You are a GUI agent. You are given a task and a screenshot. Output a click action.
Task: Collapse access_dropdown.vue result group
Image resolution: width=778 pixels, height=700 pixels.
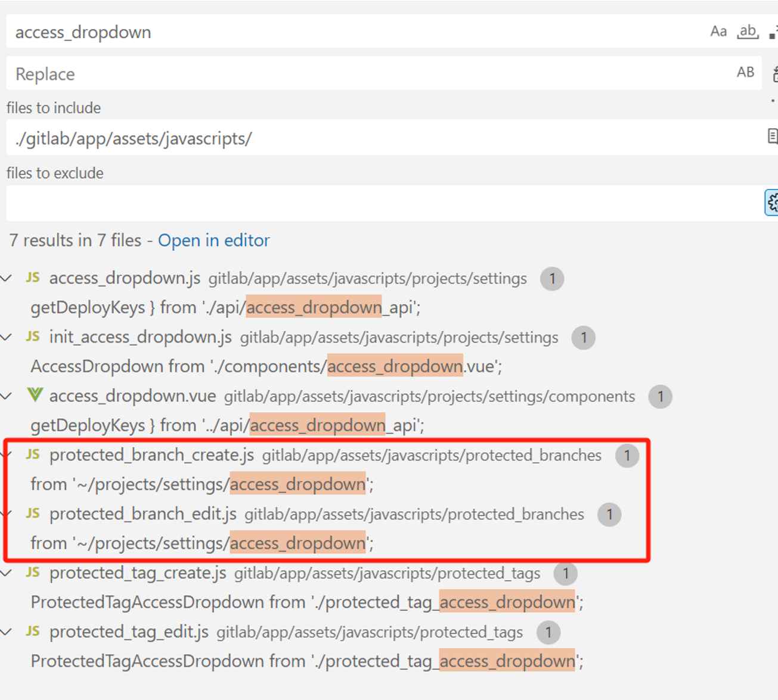7,396
